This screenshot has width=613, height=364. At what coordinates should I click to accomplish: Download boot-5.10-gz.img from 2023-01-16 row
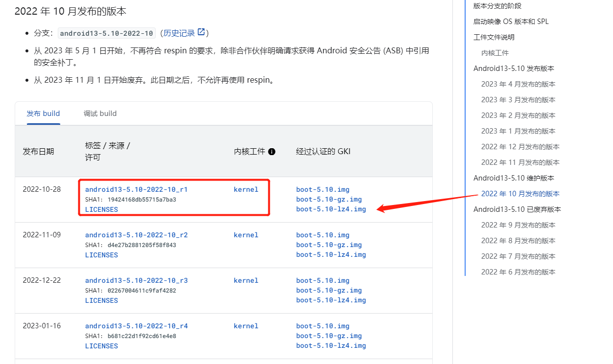(329, 336)
